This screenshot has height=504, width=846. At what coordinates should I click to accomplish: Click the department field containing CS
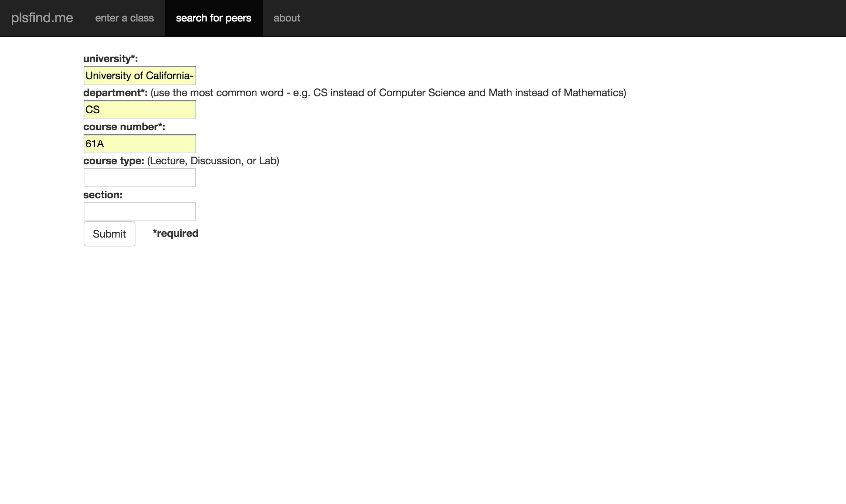[x=140, y=110]
